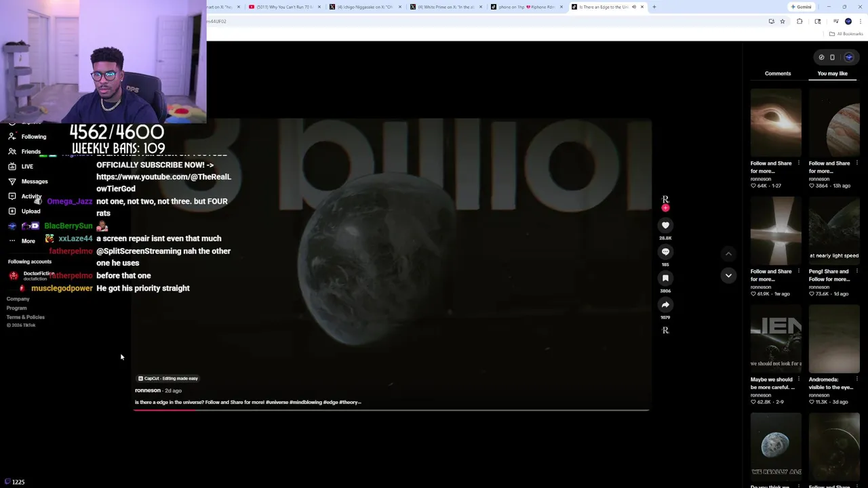Open the Chrome extensions puzzle icon
This screenshot has width=868, height=488.
(800, 21)
